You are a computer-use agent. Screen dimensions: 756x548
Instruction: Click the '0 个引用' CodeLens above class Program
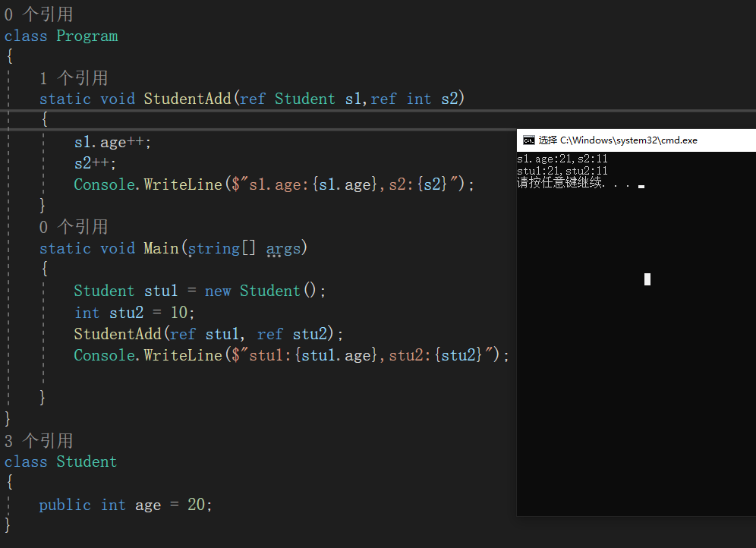(39, 14)
